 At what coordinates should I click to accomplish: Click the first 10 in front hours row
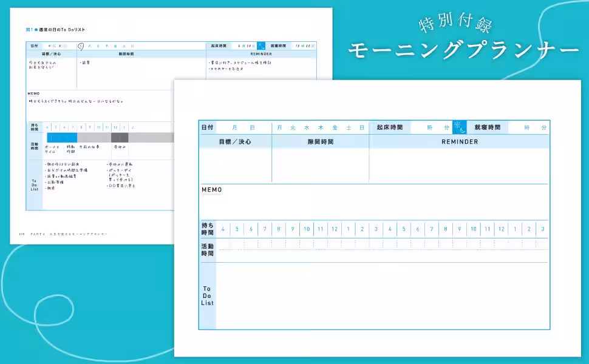(x=307, y=229)
